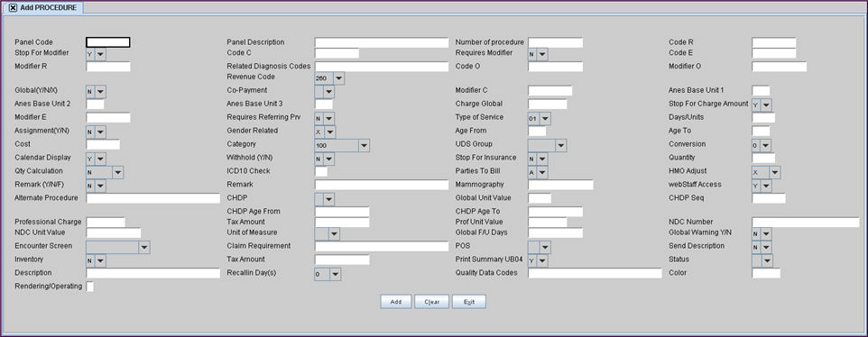
Task: Click the Claim Requirement field
Action: click(x=382, y=246)
